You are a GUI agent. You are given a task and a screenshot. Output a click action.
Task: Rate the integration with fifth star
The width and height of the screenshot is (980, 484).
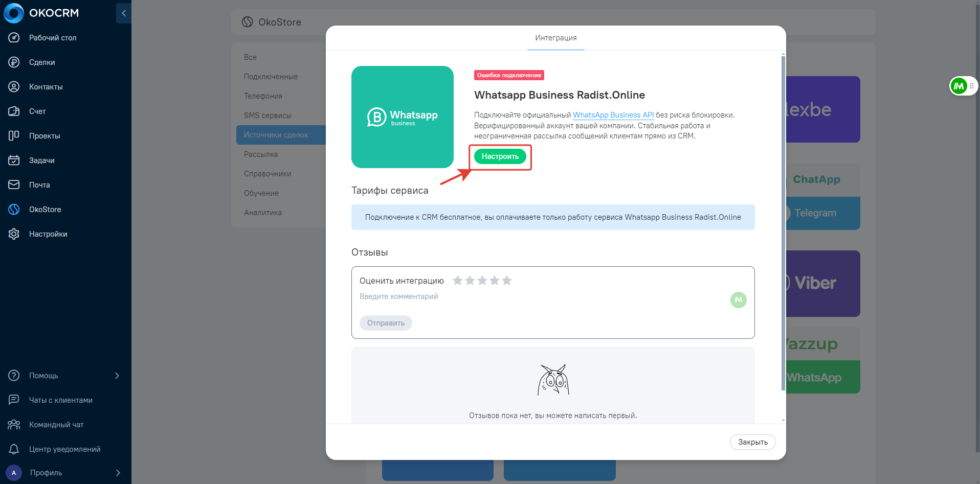pyautogui.click(x=507, y=281)
